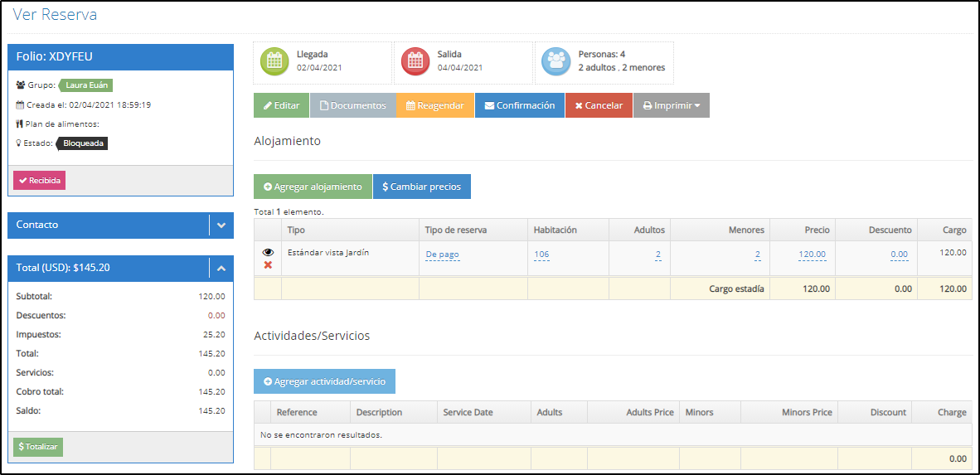Screen dimensions: 980x475
Task: View accommodation details with eye icon
Action: [x=268, y=252]
